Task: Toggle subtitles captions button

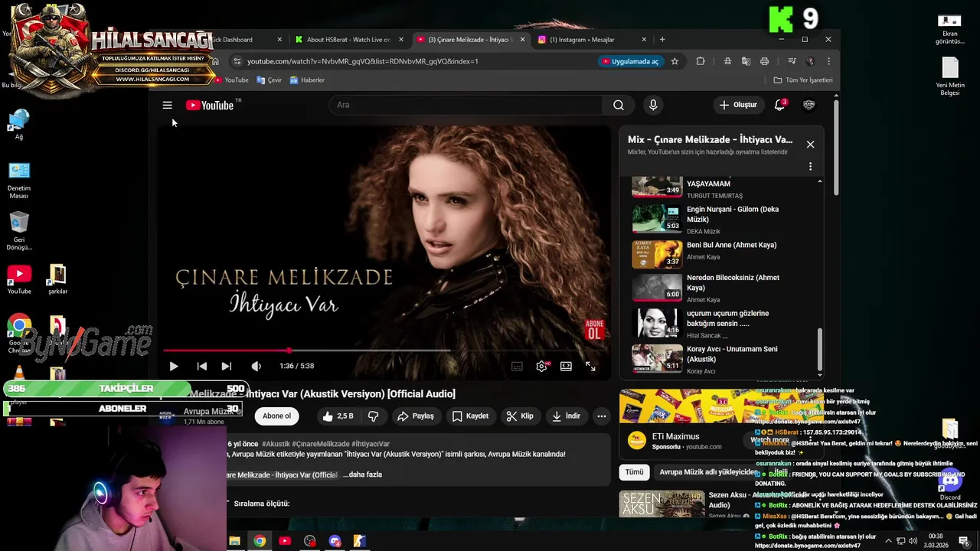Action: point(517,366)
